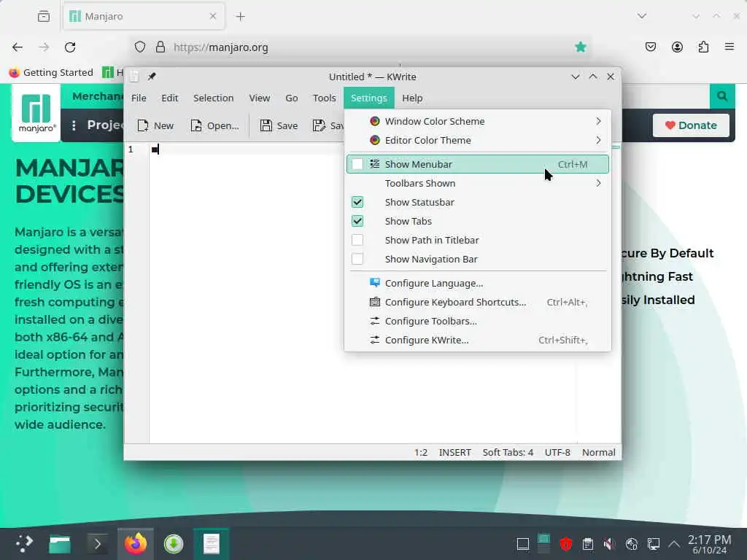Close the Manjaro browser tab
This screenshot has width=747, height=560.
click(x=213, y=16)
